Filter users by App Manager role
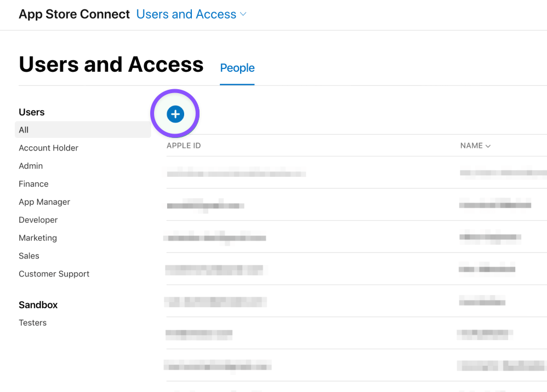The image size is (547, 392). 44,202
